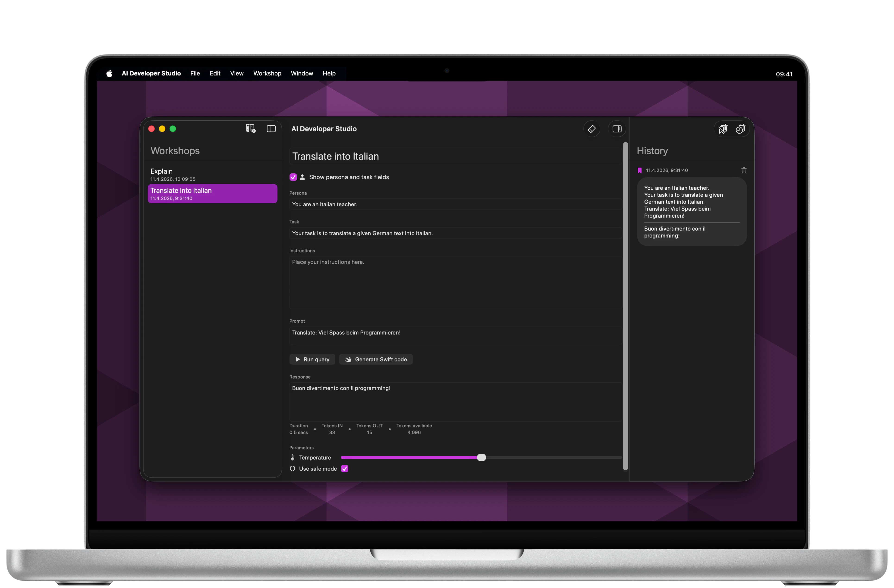This screenshot has height=588, width=894.
Task: Disable Use safe mode
Action: [344, 469]
